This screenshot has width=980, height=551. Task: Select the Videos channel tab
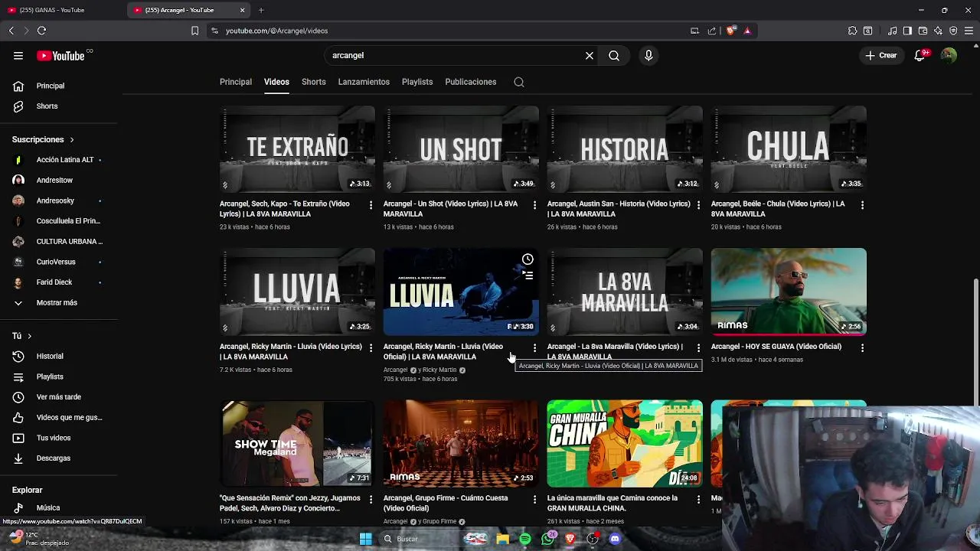[276, 82]
